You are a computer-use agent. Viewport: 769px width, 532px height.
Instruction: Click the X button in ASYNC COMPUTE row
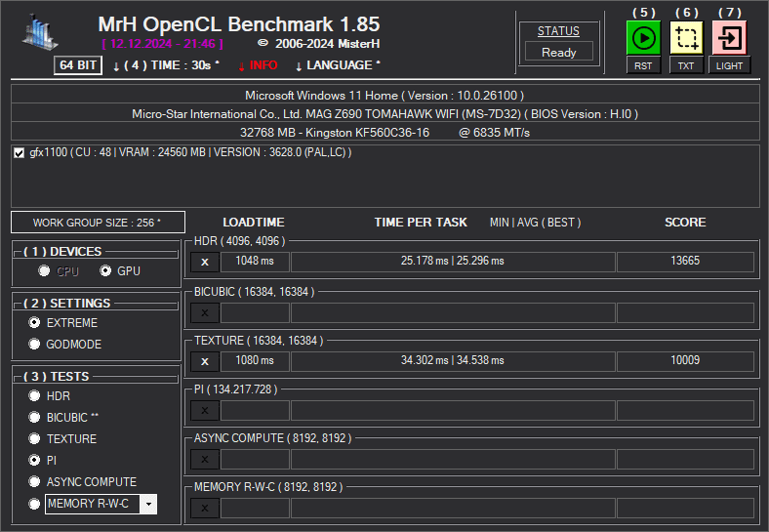pyautogui.click(x=205, y=460)
